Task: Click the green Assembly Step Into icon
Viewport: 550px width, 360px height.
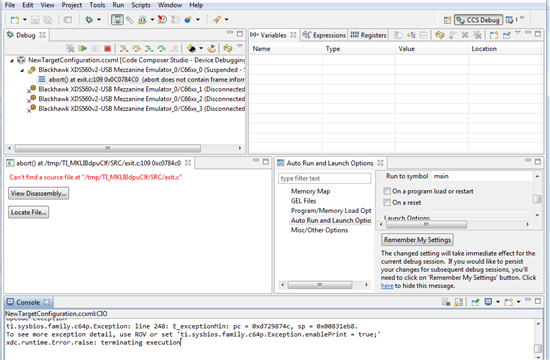Action: coord(149,48)
